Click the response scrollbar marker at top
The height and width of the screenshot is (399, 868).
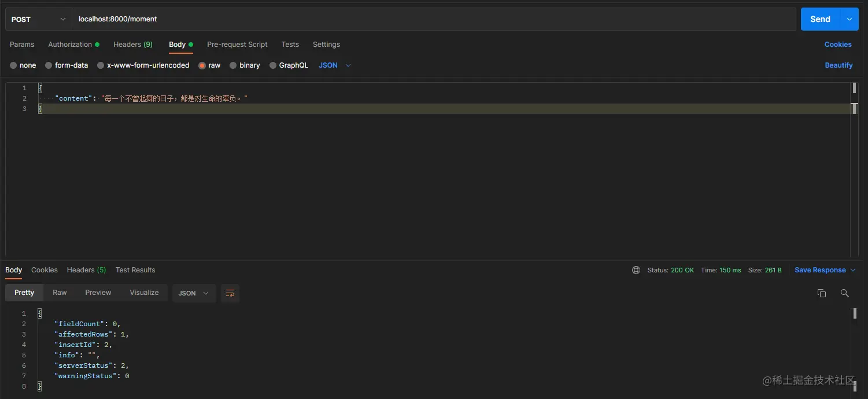[x=854, y=313]
